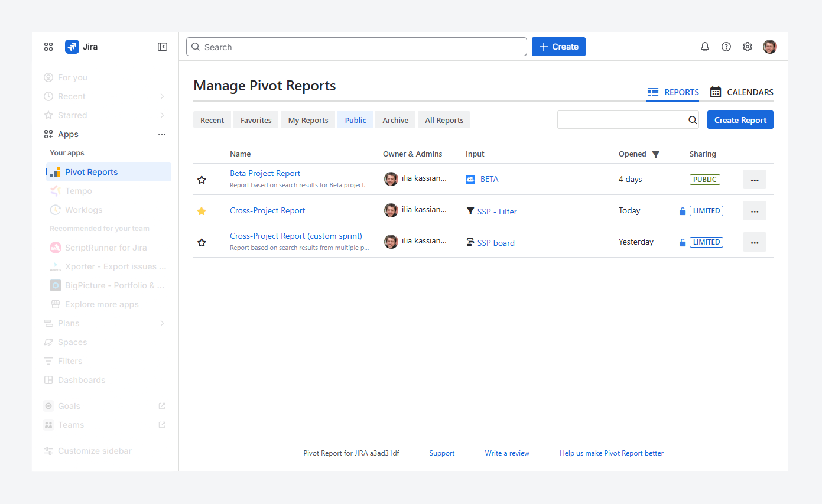Switch to the REPORTS view
The image size is (822, 504).
point(673,92)
